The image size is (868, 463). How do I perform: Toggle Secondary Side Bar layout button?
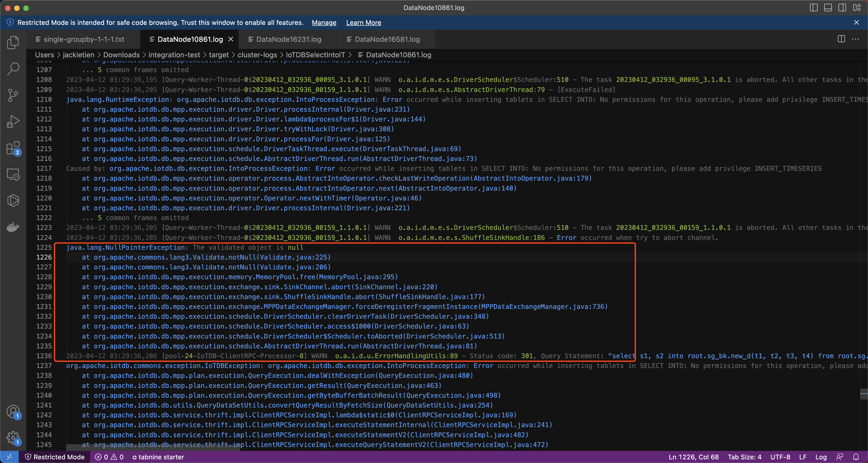[x=842, y=7]
